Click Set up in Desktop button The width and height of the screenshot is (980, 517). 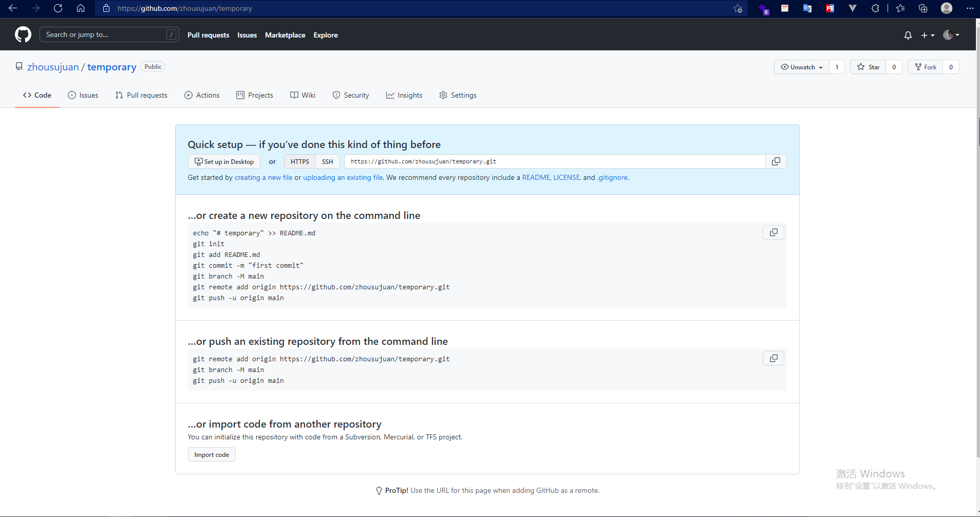click(224, 161)
